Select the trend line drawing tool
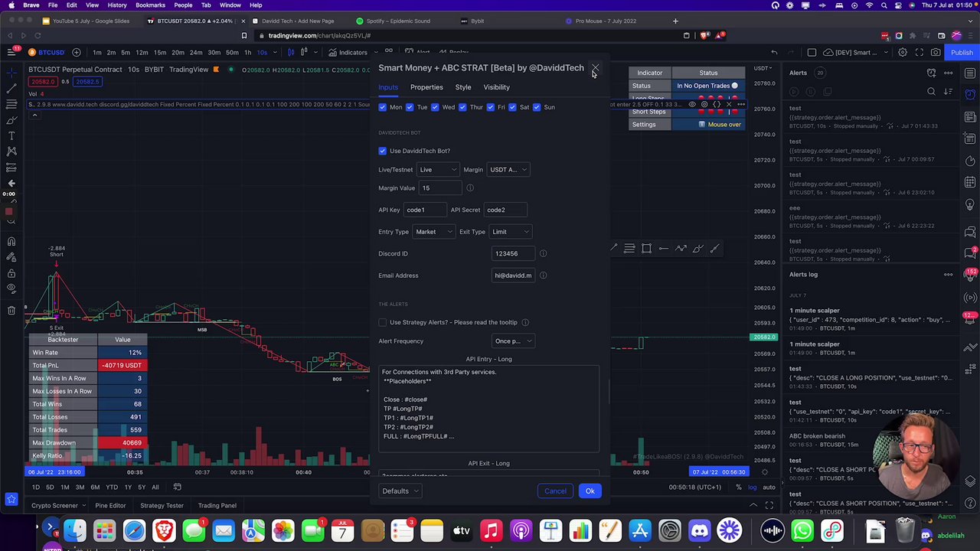The image size is (980, 551). pos(11,88)
